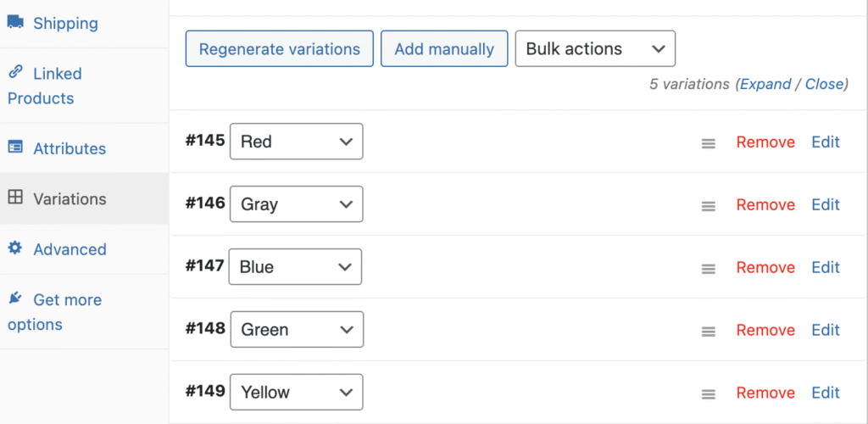Click the Regenerate variations button

tap(279, 49)
